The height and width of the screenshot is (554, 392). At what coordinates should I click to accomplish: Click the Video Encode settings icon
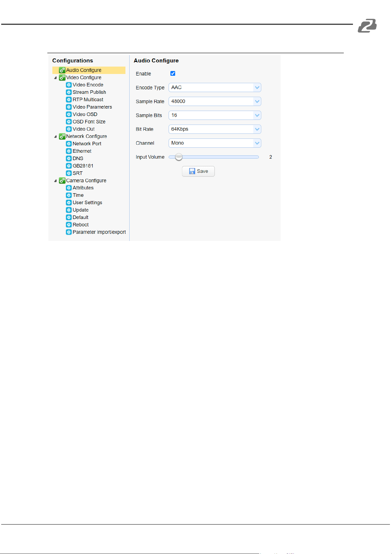pyautogui.click(x=69, y=85)
